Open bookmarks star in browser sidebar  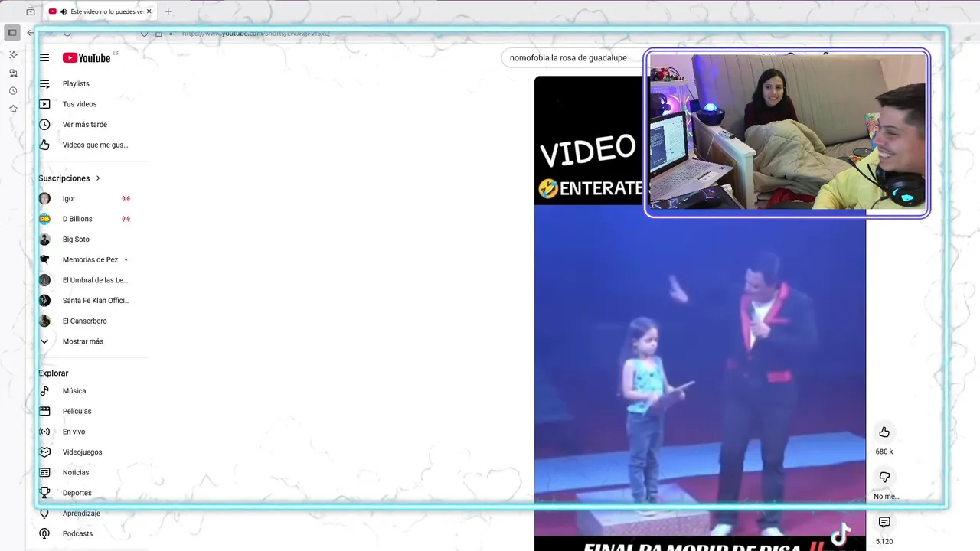(x=13, y=109)
